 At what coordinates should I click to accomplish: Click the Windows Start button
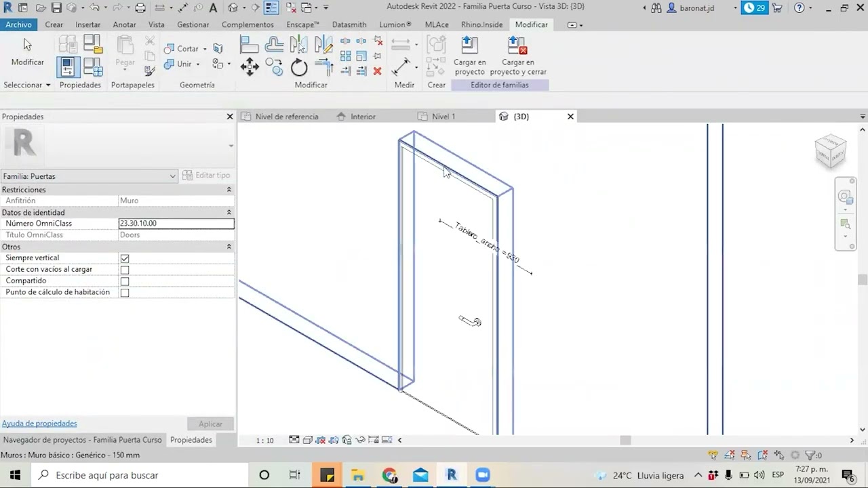tap(15, 475)
